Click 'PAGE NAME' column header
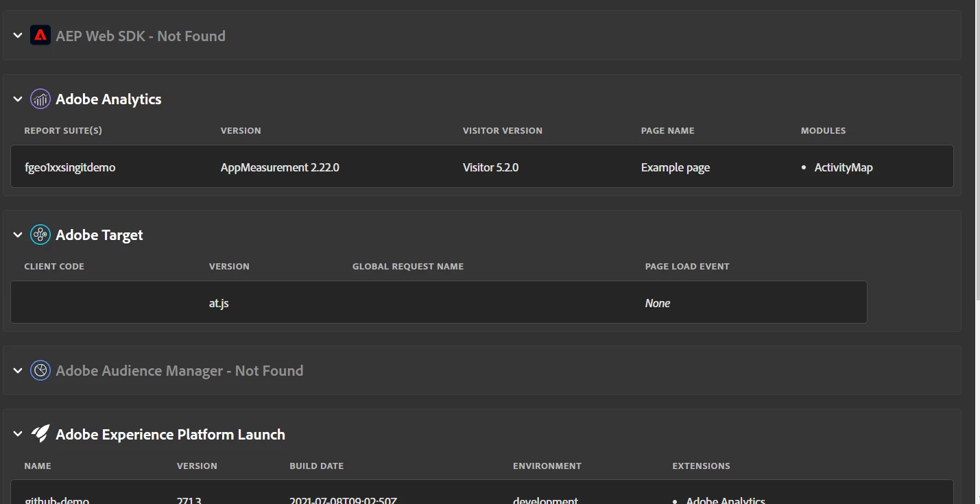 668,130
